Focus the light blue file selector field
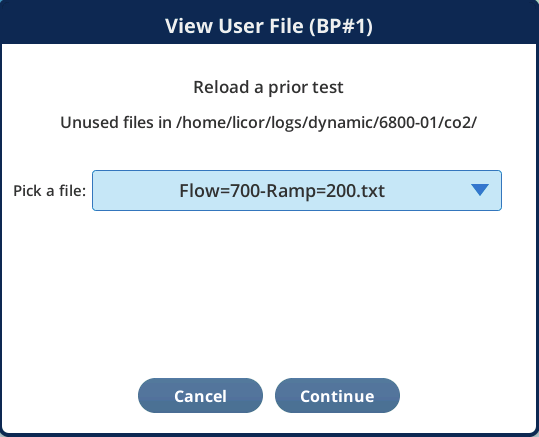Image resolution: width=539 pixels, height=437 pixels. pos(297,190)
